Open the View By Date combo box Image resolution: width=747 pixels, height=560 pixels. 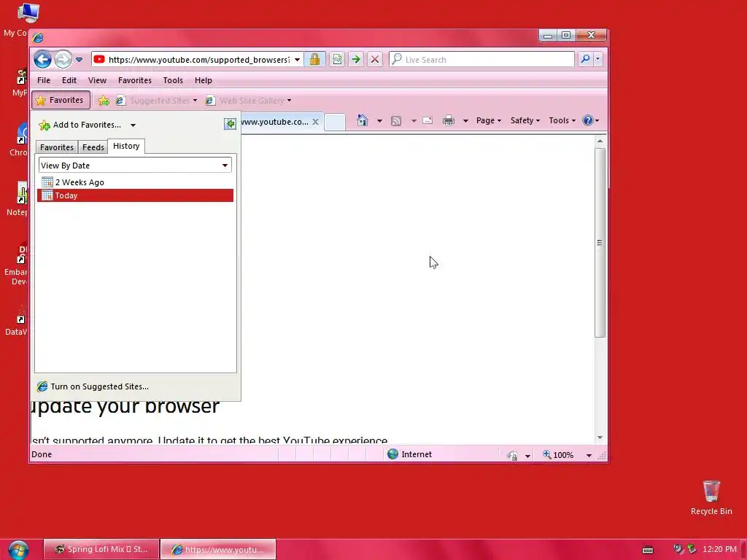point(135,166)
